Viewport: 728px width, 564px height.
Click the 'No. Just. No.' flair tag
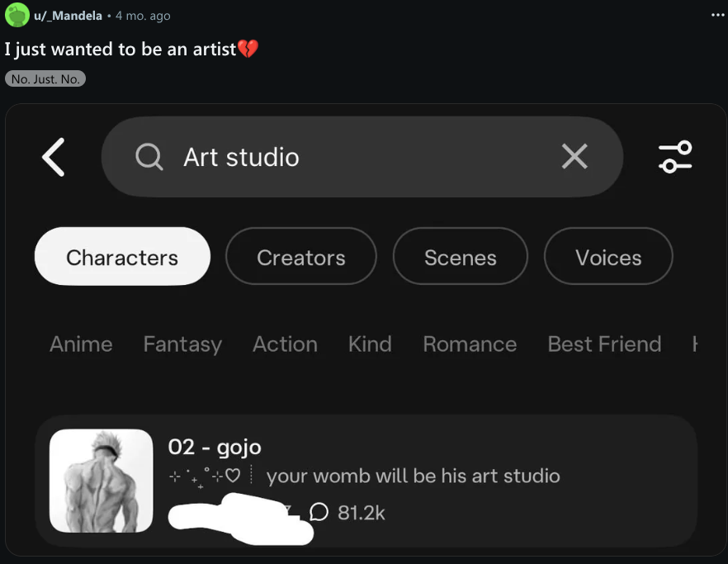(x=45, y=79)
